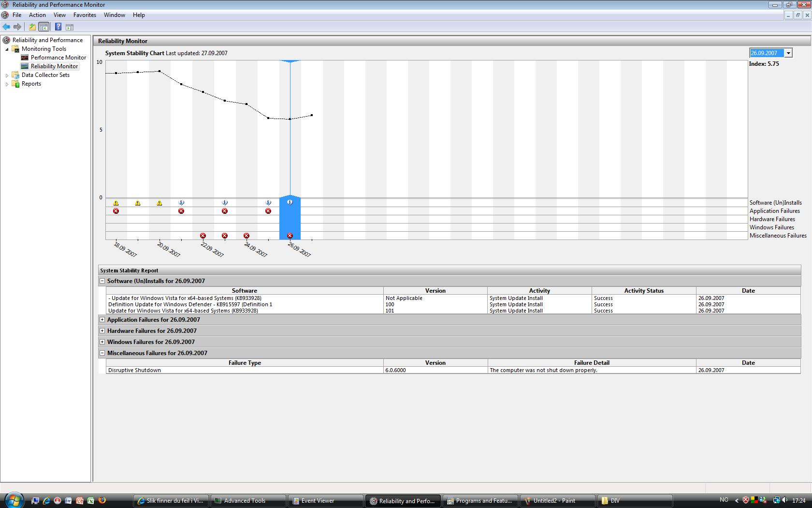Switch to Untitled2 - Paint taskbar button
The image size is (812, 508).
pos(557,501)
